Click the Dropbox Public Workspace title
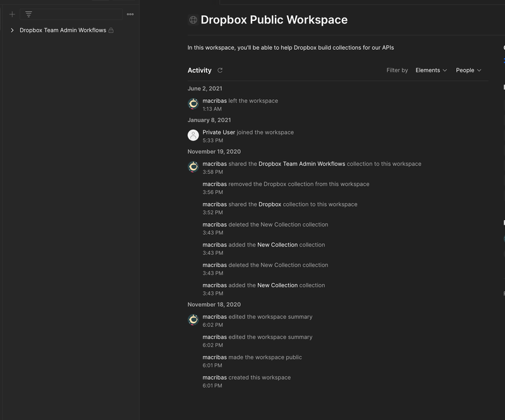The image size is (505, 420). click(274, 20)
